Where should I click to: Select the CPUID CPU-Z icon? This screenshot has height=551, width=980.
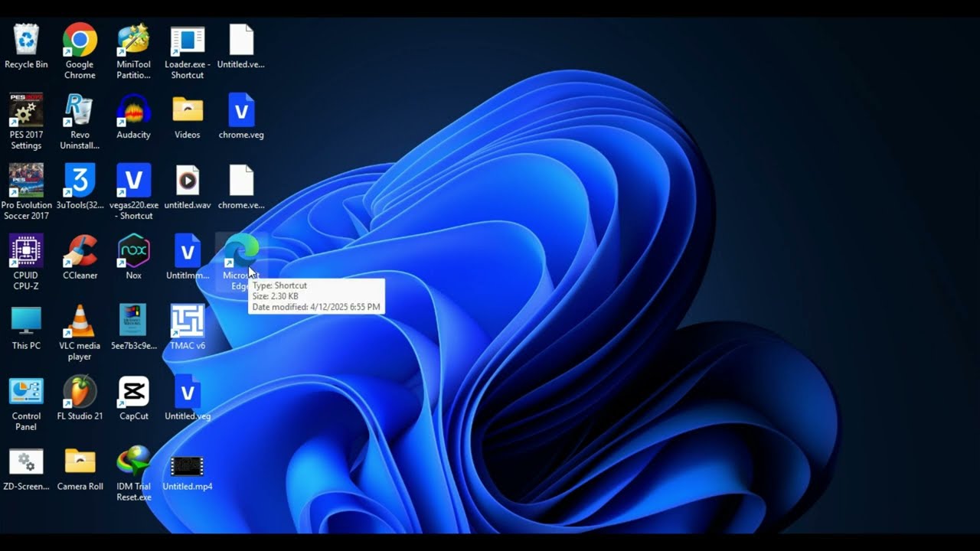pyautogui.click(x=26, y=251)
